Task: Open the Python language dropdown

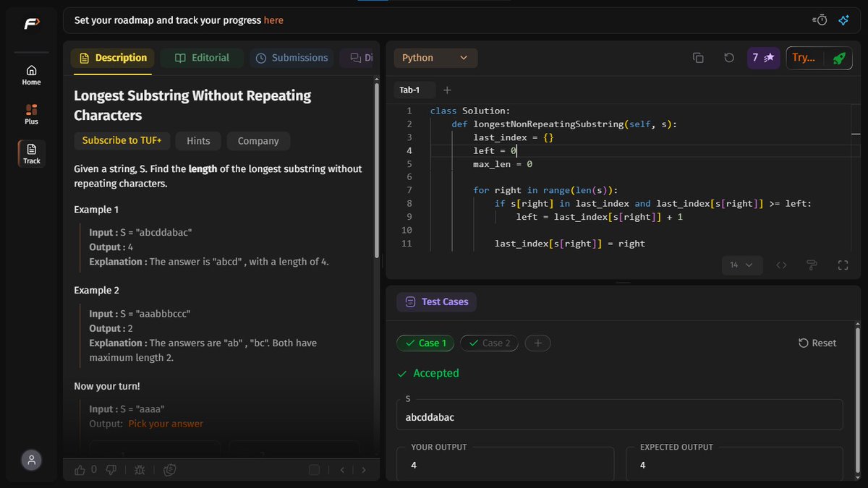Action: coord(435,58)
